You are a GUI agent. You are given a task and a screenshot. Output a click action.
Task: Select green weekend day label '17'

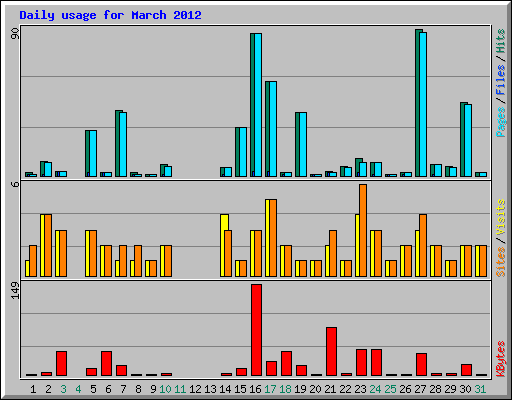(x=270, y=389)
